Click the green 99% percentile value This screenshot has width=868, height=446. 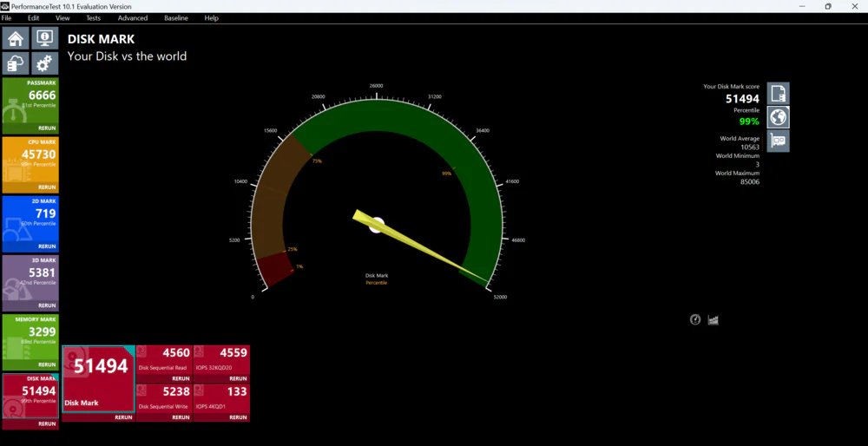pos(750,121)
